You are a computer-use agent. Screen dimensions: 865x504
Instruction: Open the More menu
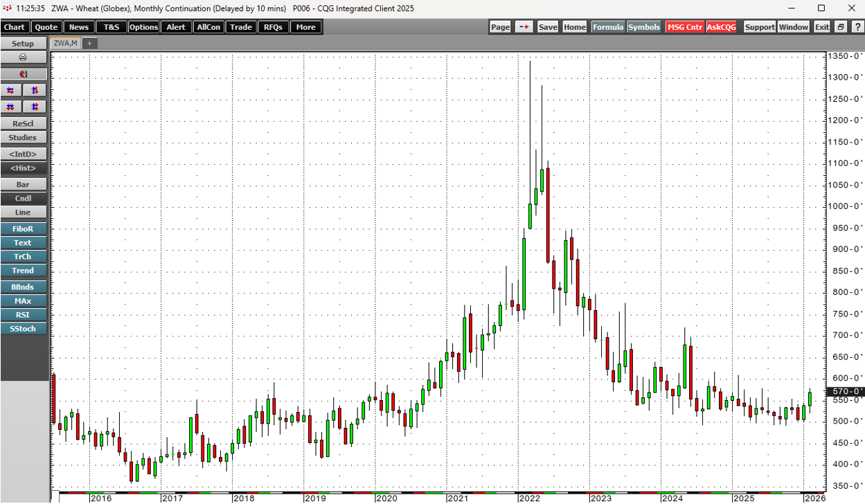click(x=305, y=27)
